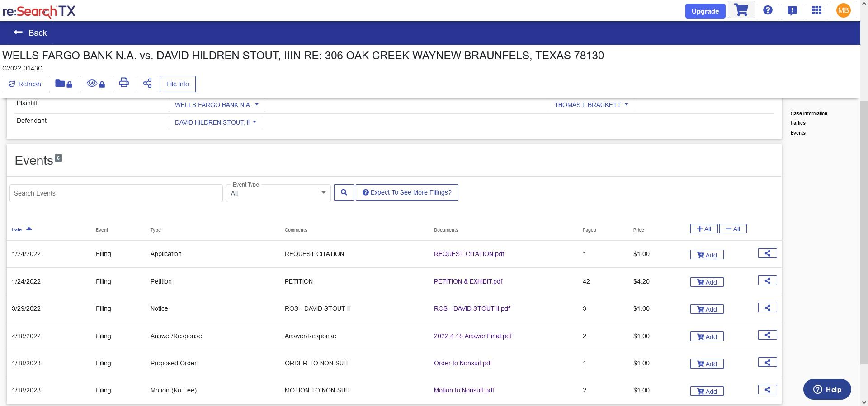
Task: Share the PETITION row
Action: tap(768, 280)
